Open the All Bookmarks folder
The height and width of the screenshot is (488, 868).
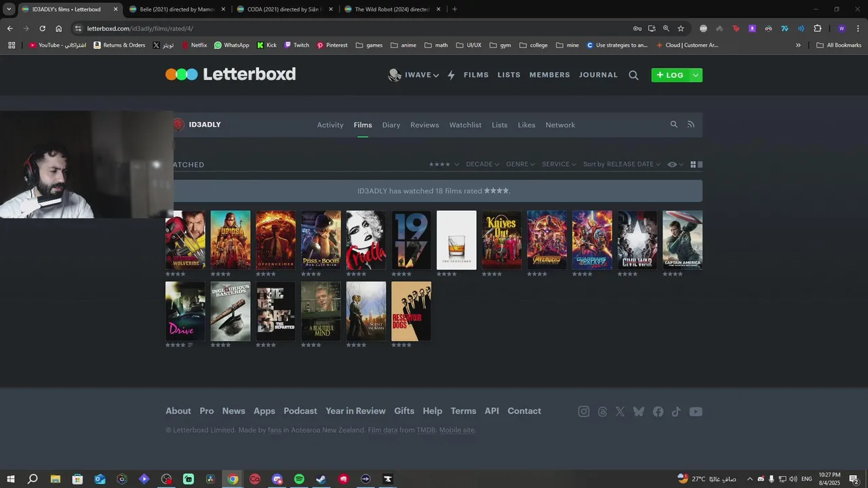click(839, 45)
